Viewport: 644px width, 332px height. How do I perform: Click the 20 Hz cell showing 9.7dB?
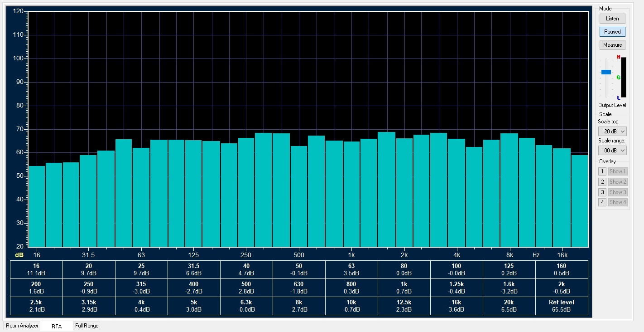(89, 270)
